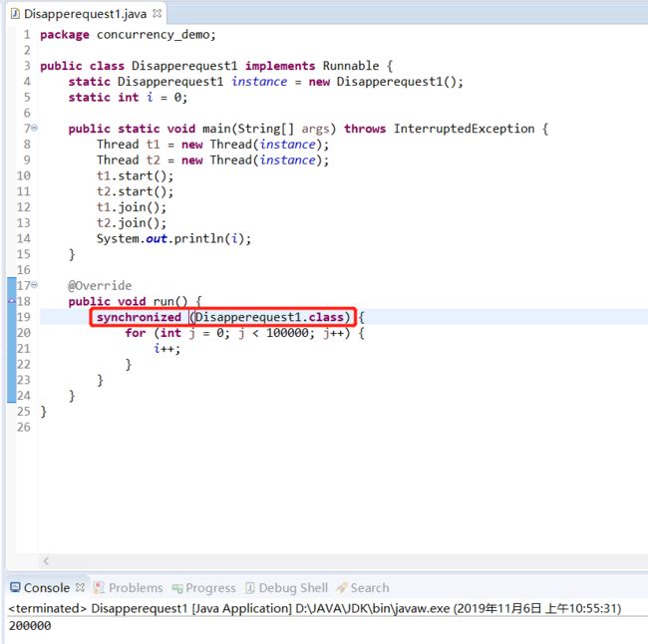Click the Problems tab icon
The height and width of the screenshot is (644, 648).
99,588
